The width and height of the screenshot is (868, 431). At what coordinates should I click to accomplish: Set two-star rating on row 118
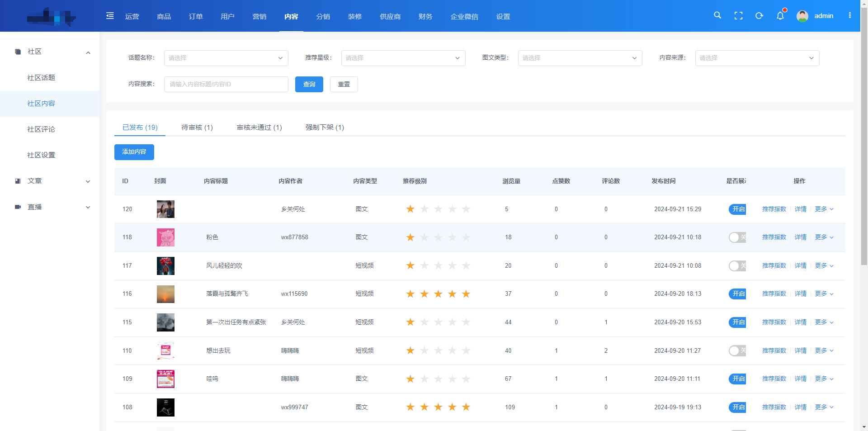point(424,237)
